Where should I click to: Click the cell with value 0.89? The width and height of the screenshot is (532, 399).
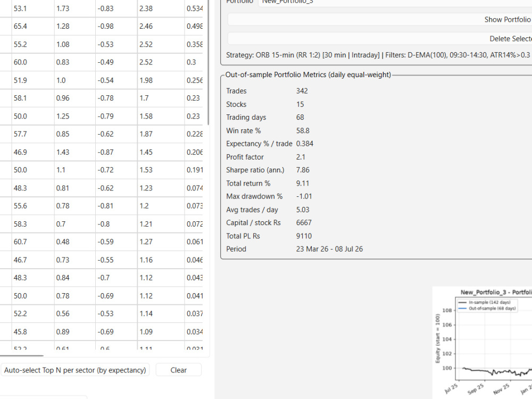pos(75,332)
